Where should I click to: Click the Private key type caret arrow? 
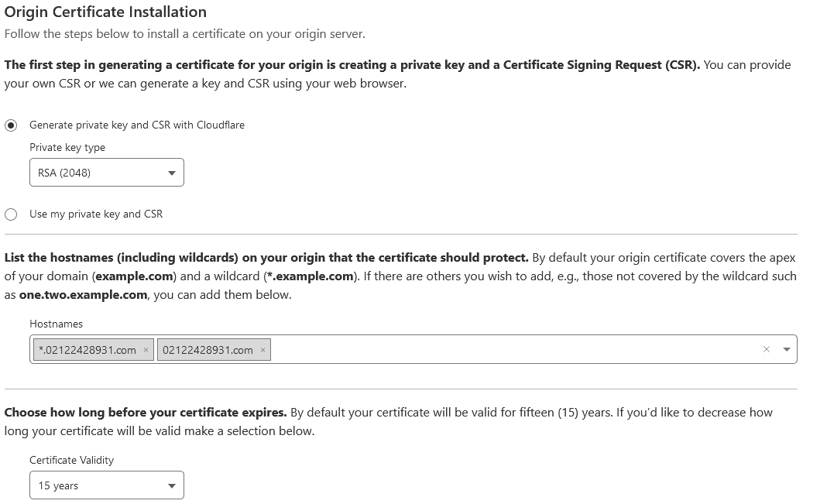[x=171, y=173]
